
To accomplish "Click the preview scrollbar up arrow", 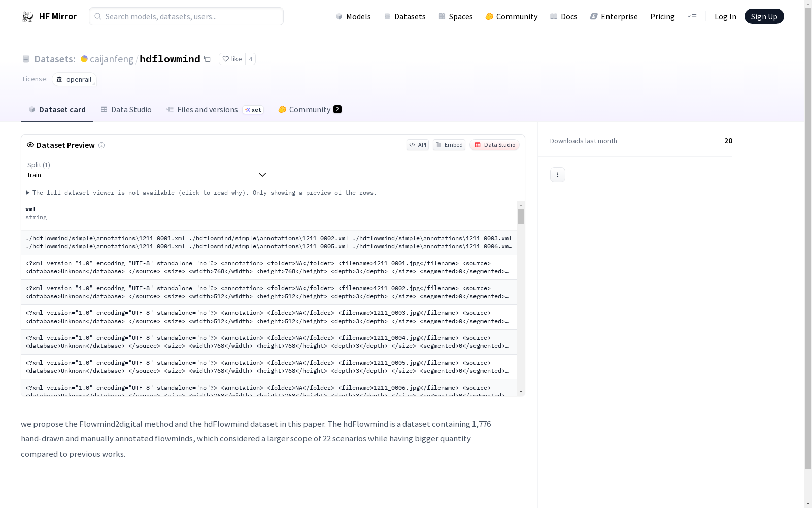I will pos(521,205).
